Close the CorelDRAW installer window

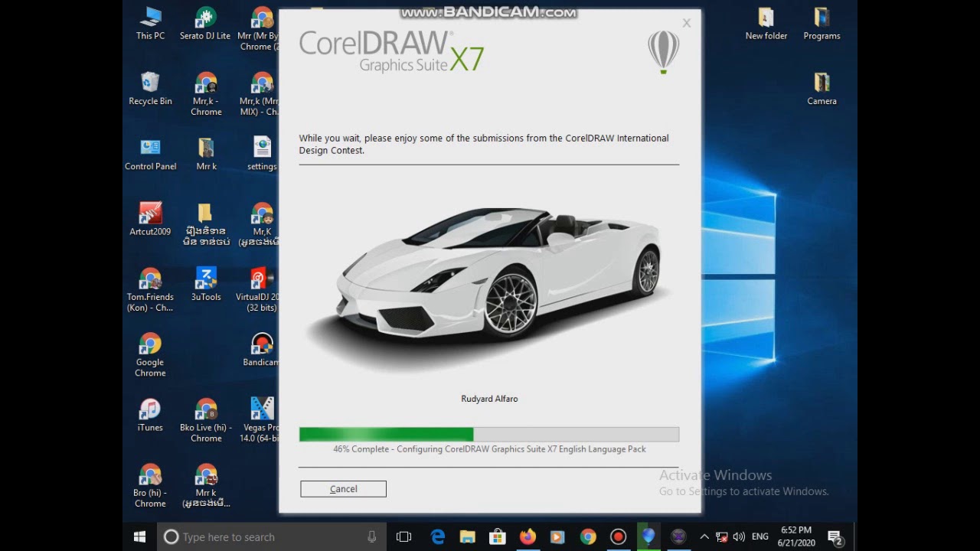tap(687, 23)
